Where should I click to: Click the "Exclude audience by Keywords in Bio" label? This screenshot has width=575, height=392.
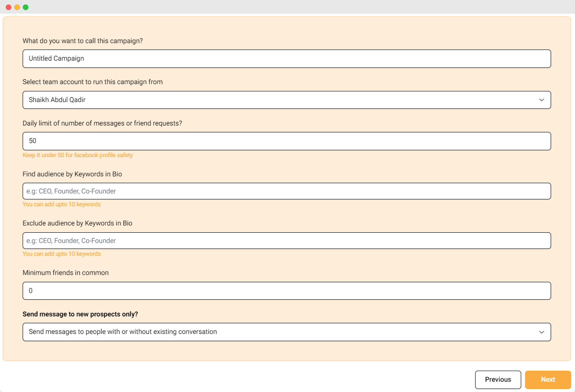[x=77, y=223]
